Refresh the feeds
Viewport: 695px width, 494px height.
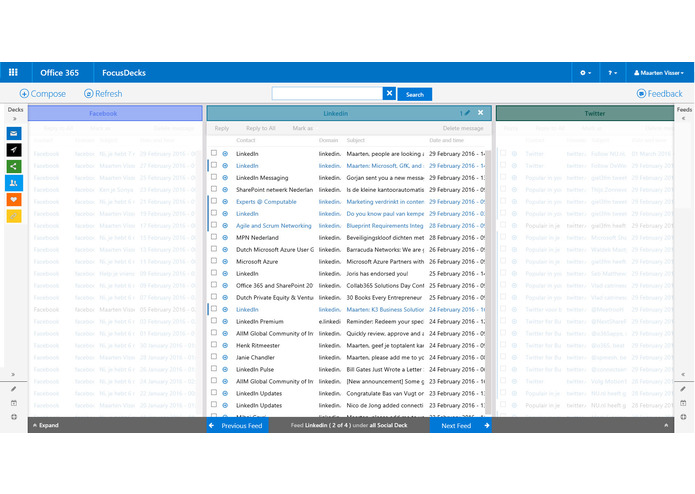(x=103, y=93)
